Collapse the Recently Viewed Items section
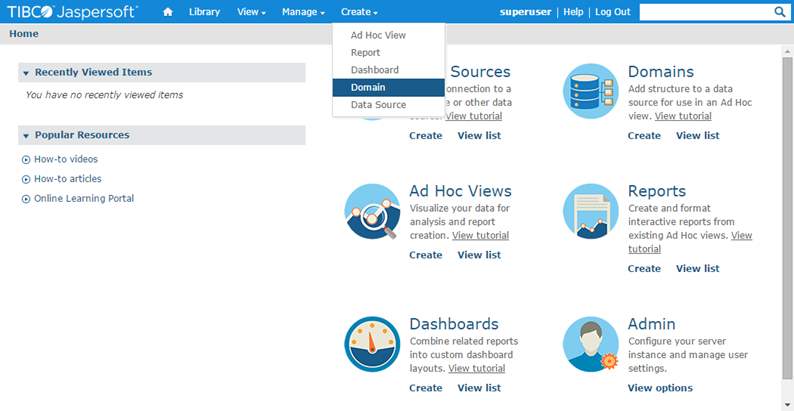This screenshot has width=794, height=411. click(26, 73)
